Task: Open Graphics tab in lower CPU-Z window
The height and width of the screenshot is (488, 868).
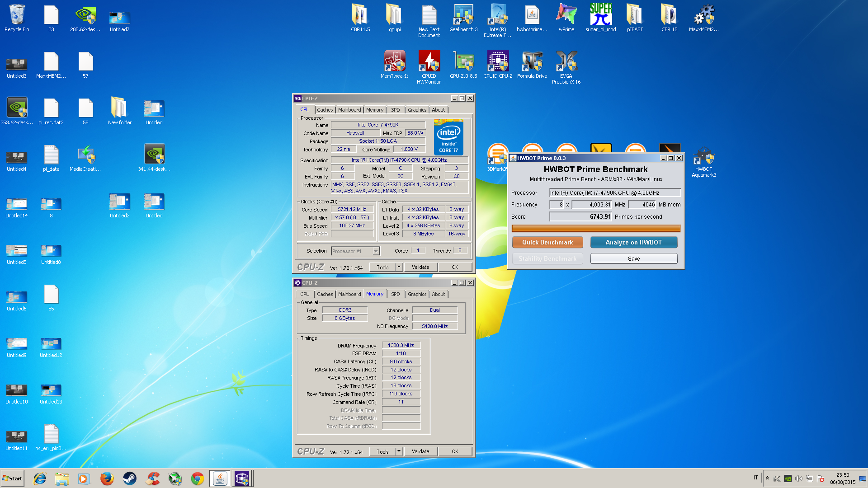Action: click(417, 294)
